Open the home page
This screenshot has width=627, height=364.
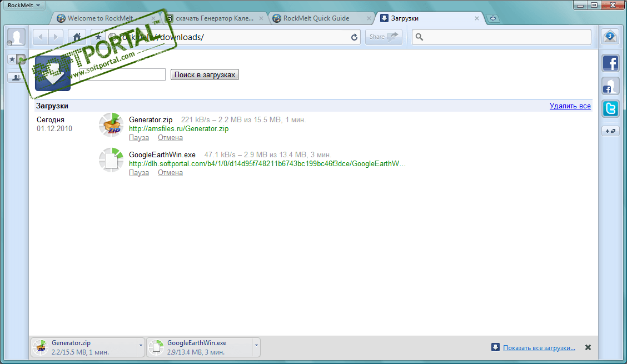[77, 37]
